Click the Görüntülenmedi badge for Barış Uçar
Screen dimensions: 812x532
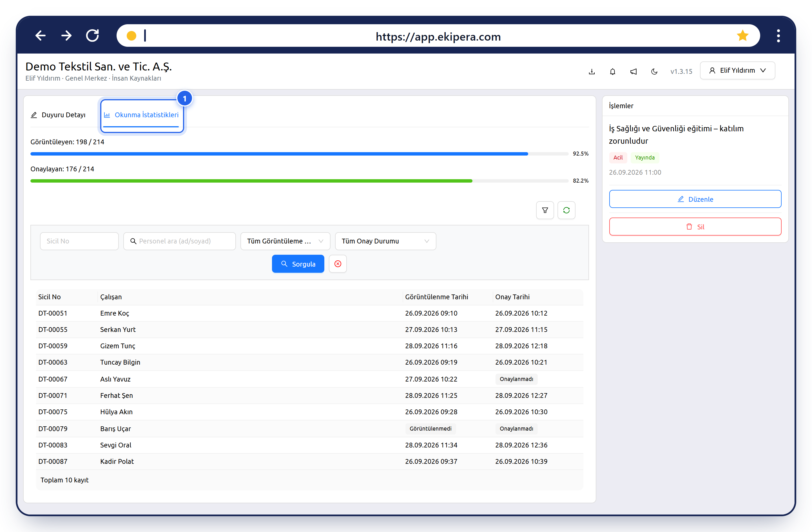(430, 429)
